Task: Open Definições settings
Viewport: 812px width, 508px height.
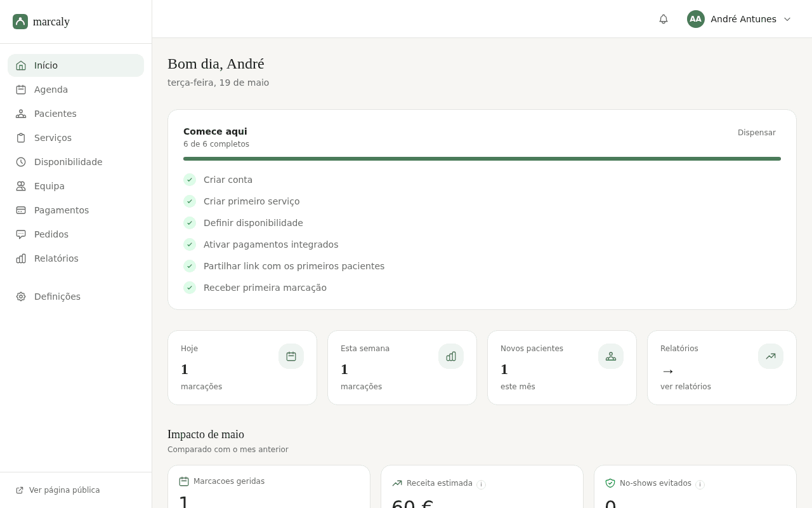Action: tap(75, 297)
